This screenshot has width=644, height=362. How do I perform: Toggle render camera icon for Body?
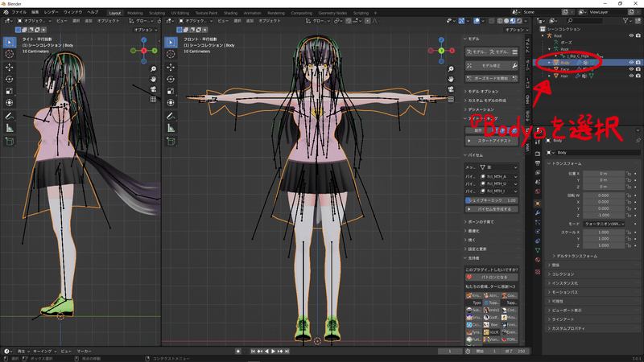(638, 63)
